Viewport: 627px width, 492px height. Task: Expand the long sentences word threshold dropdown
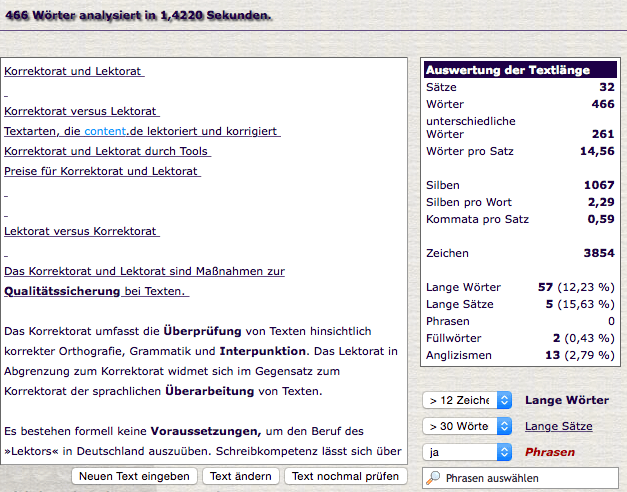coord(468,426)
